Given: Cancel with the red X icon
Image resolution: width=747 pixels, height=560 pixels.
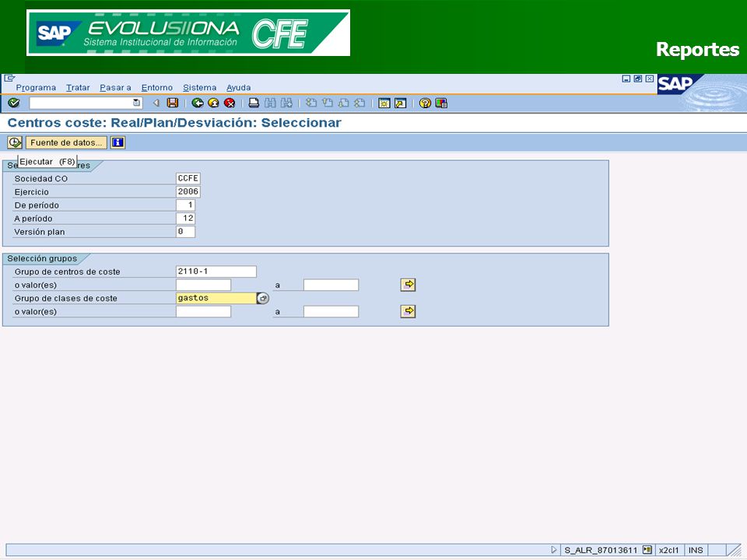Looking at the screenshot, I should (x=230, y=103).
